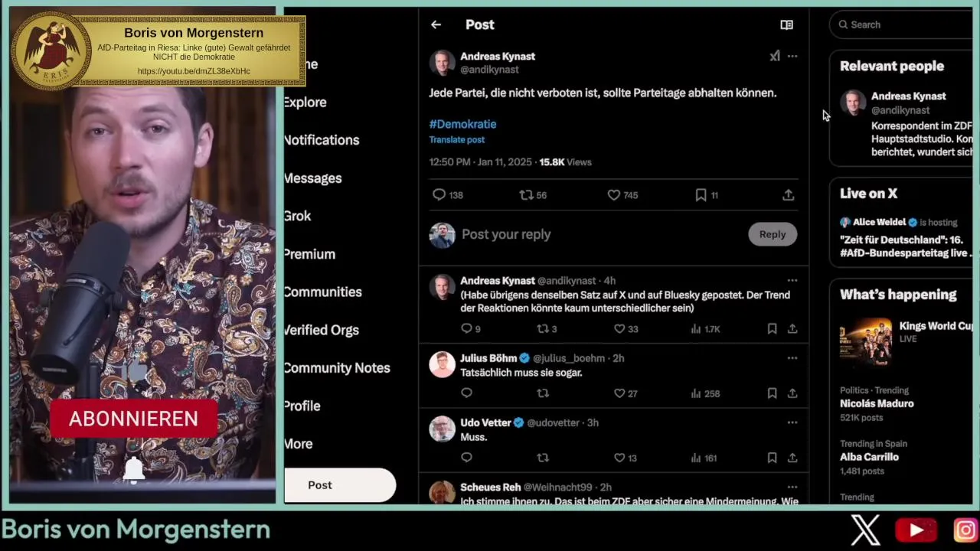
Task: Open Community Notes in the sidebar
Action: tap(337, 368)
